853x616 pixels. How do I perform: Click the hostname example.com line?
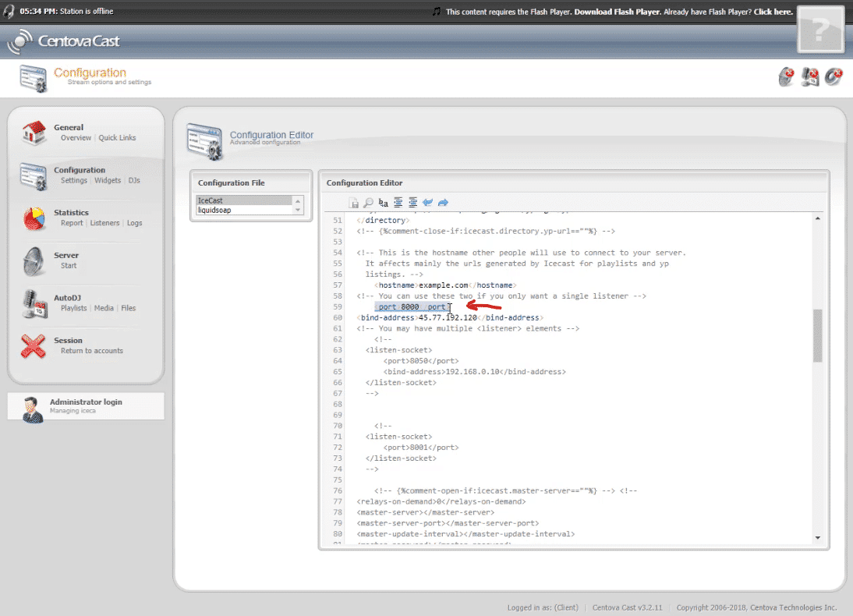[445, 285]
